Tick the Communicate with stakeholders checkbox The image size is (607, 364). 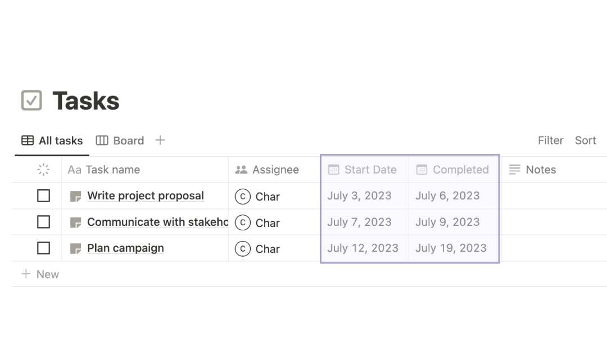tap(43, 222)
